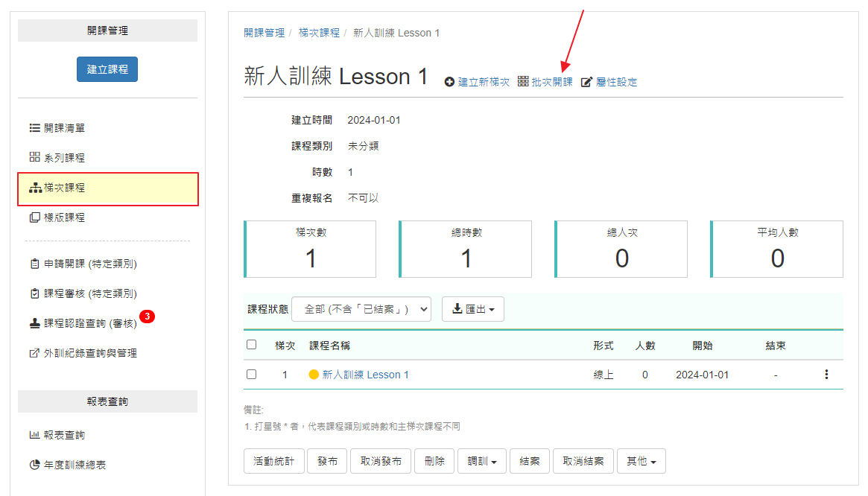Open 樣版課程 in the sidebar menu

[64, 217]
